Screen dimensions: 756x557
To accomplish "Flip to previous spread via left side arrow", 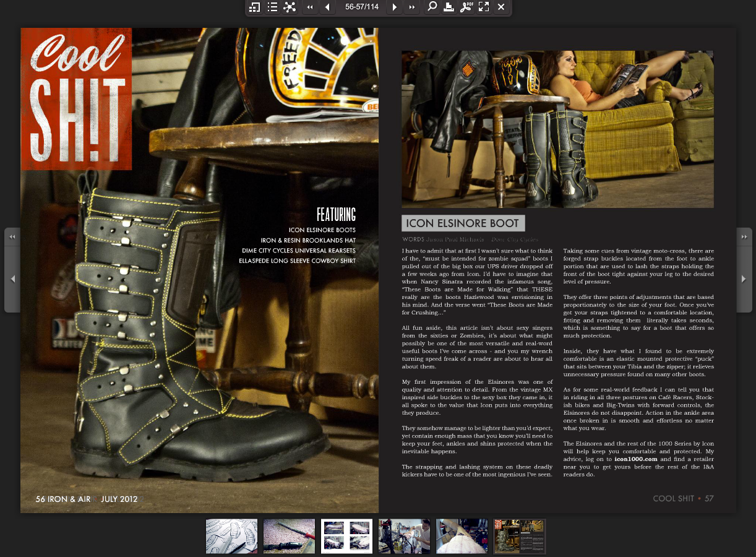I will point(12,279).
